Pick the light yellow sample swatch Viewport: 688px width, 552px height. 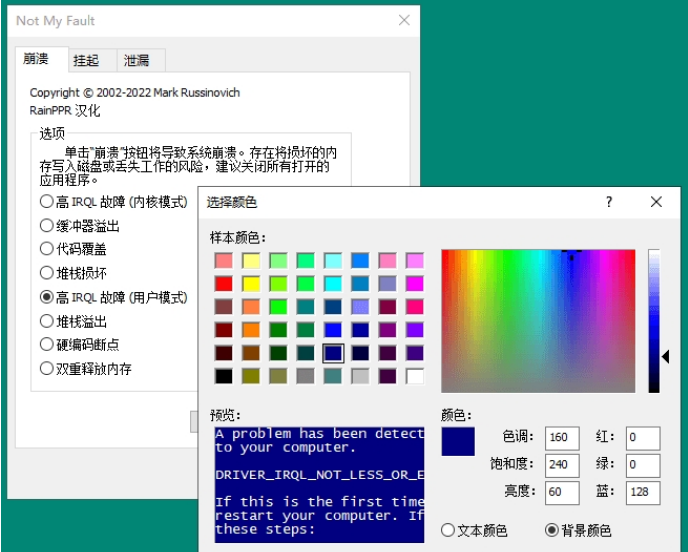[251, 260]
